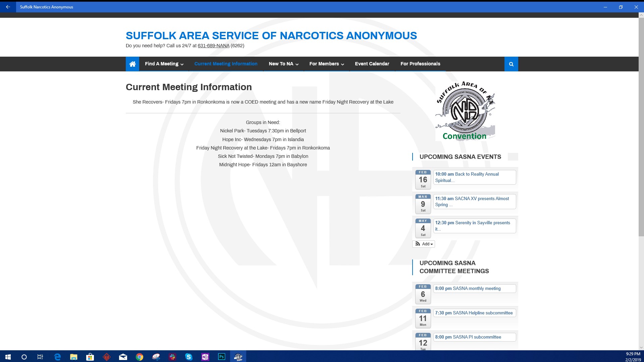Open File Explorer from taskbar

pyautogui.click(x=74, y=357)
